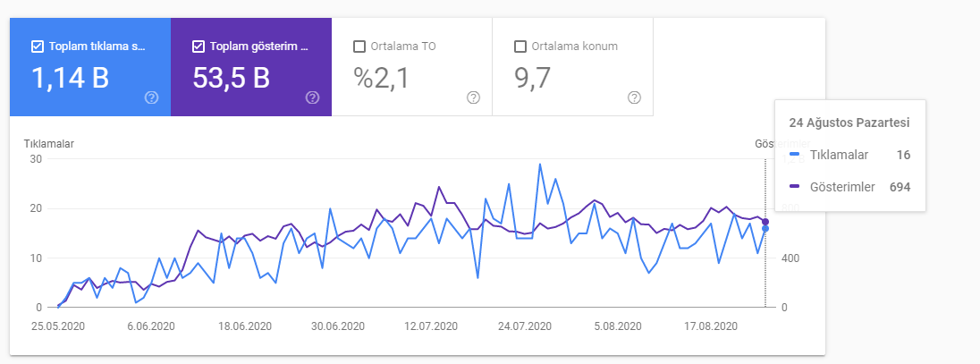Open help icon on Toplam gösterim card
This screenshot has height=364, width=980.
coord(312,97)
